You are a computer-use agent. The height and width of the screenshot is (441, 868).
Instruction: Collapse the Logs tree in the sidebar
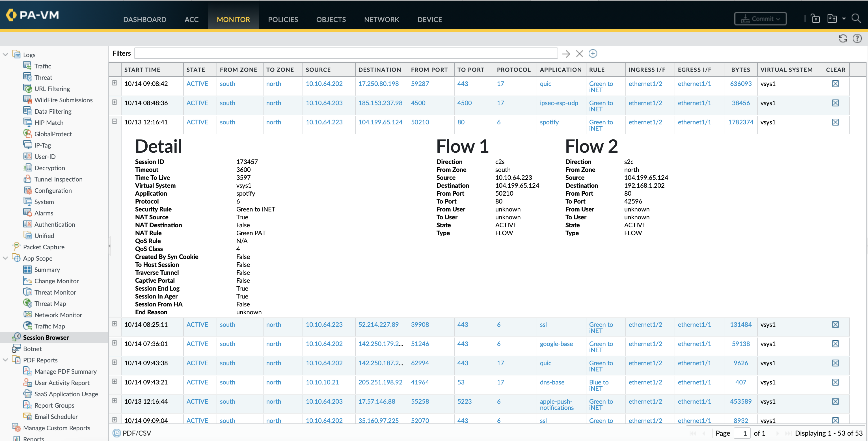[x=5, y=55]
